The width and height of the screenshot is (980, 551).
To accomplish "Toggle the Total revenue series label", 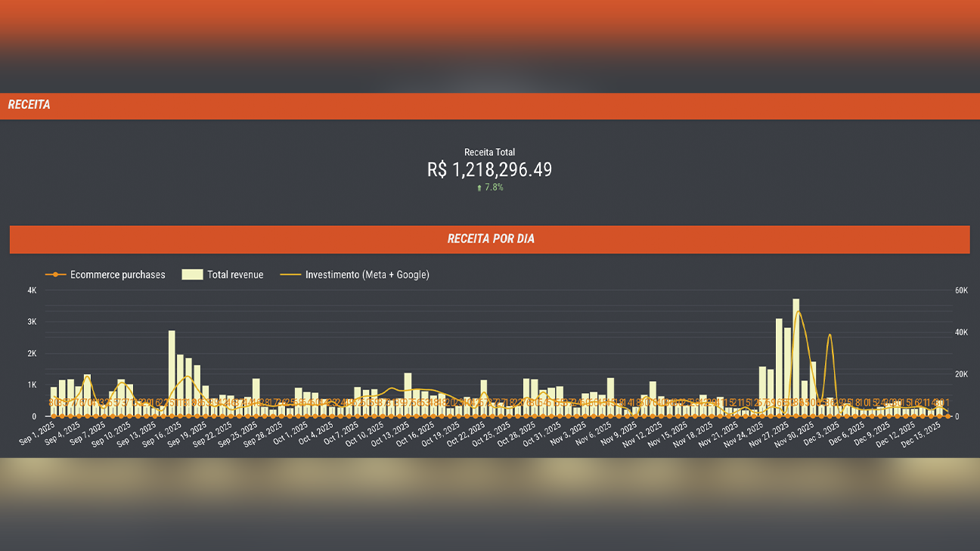I will coord(235,275).
